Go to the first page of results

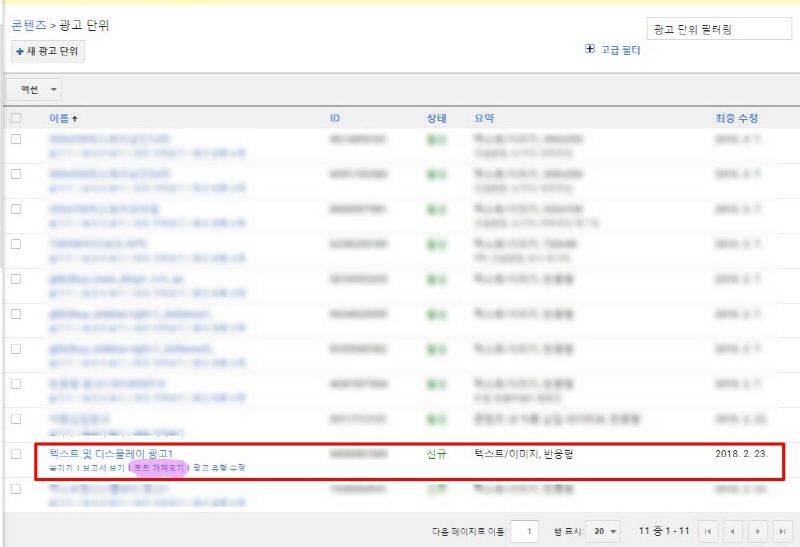click(709, 531)
